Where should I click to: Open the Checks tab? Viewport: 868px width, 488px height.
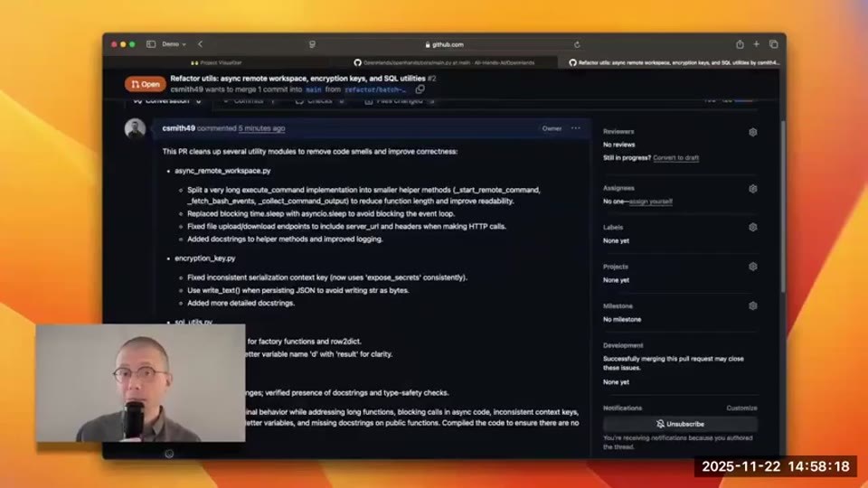coord(320,100)
